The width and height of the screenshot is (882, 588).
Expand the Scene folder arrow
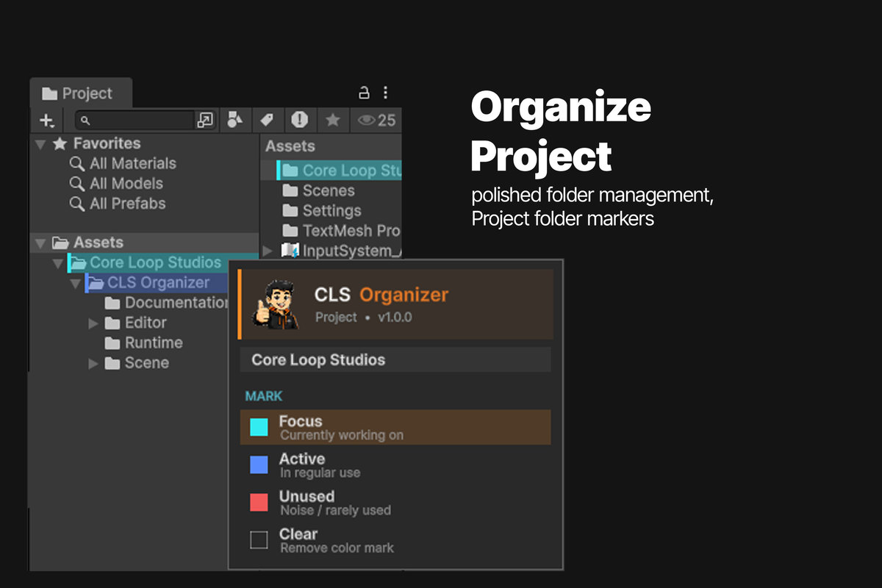[93, 363]
